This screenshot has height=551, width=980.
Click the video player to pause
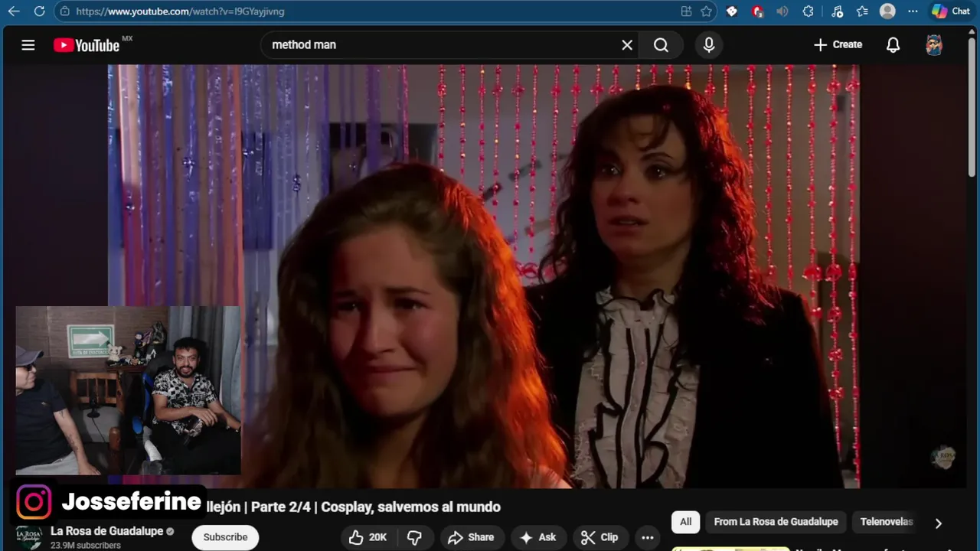coord(483,275)
